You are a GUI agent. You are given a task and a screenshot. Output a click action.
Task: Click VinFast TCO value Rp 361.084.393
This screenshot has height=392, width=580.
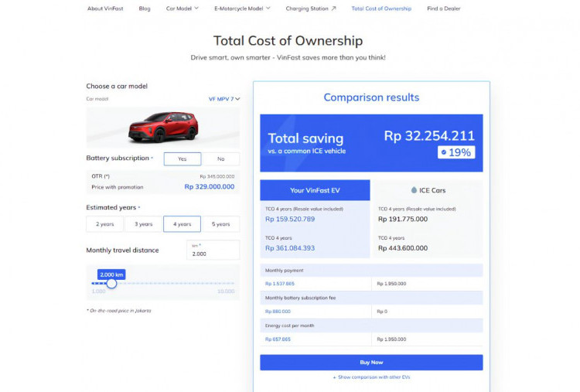[290, 248]
